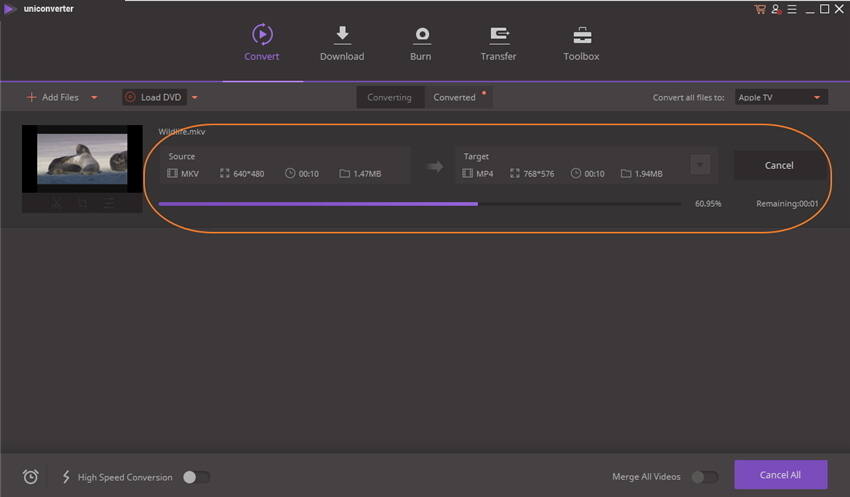Open the shopping cart icon
This screenshot has height=497, width=850.
point(760,9)
